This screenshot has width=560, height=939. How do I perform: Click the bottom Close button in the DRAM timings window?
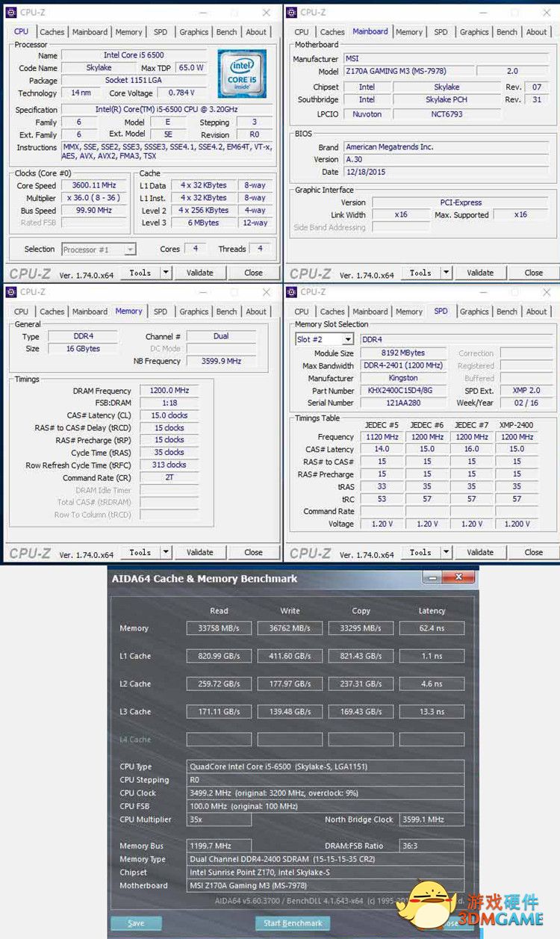coord(253,552)
